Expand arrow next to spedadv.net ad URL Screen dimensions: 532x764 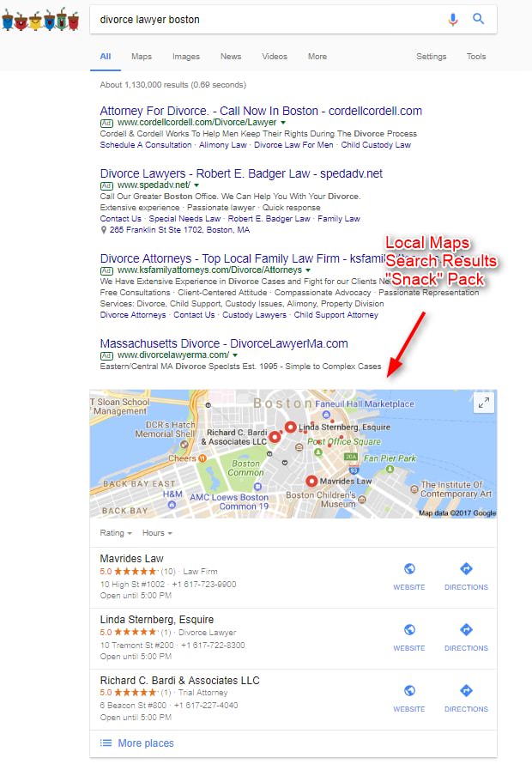[x=196, y=185]
